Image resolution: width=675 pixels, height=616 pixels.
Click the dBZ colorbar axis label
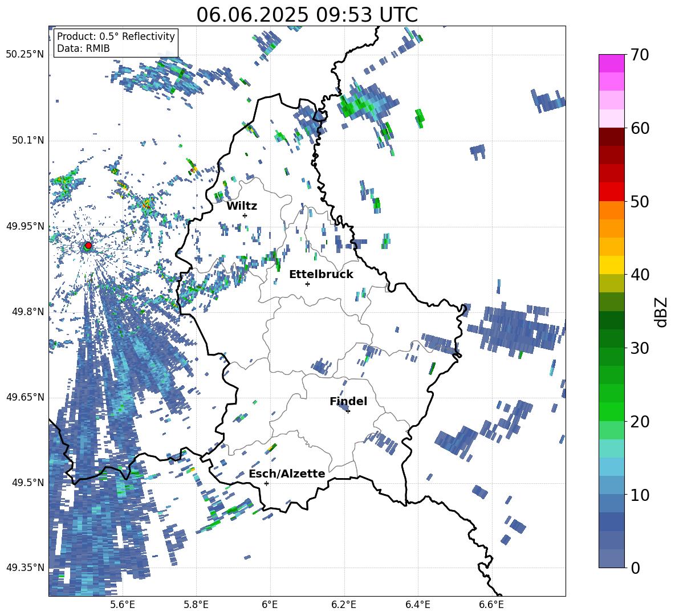coord(661,312)
